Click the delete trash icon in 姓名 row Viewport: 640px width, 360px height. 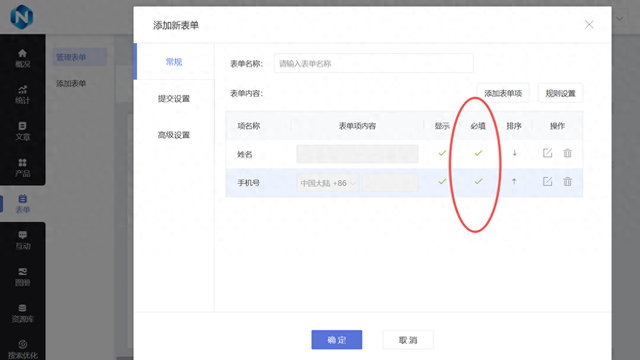567,153
